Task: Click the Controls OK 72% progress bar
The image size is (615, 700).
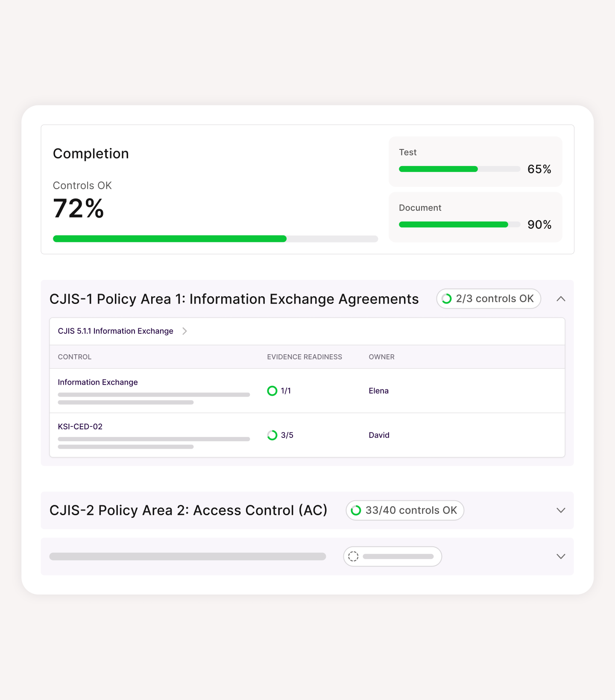Action: pyautogui.click(x=215, y=239)
